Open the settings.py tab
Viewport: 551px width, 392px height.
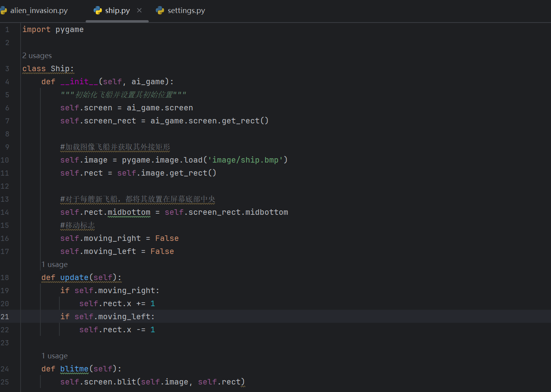[186, 11]
